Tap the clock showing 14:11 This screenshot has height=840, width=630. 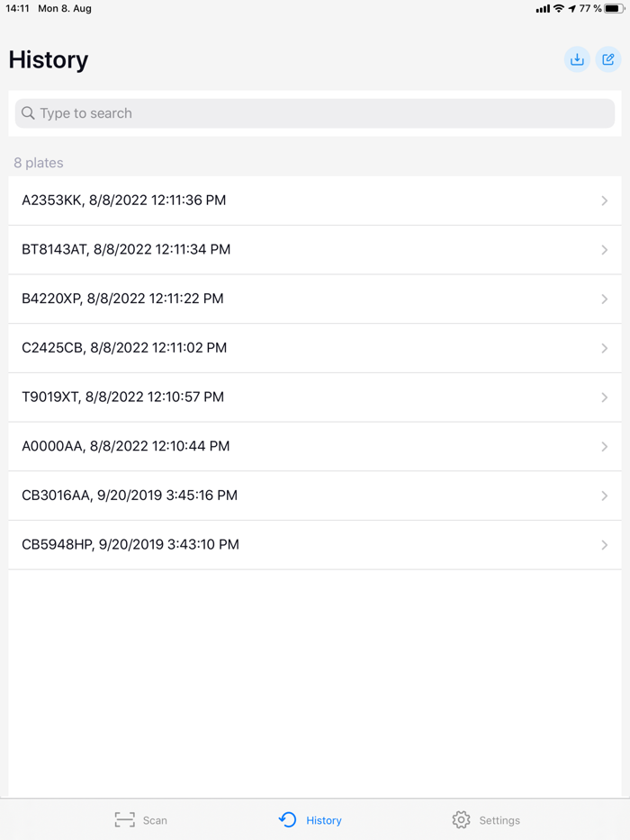point(15,8)
